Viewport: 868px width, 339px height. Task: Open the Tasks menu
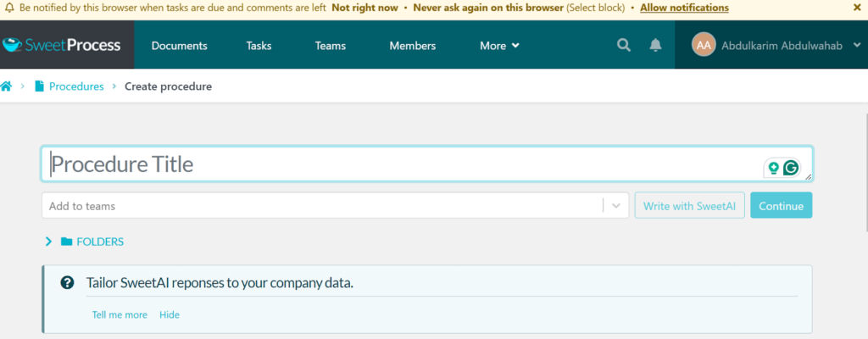(x=259, y=46)
